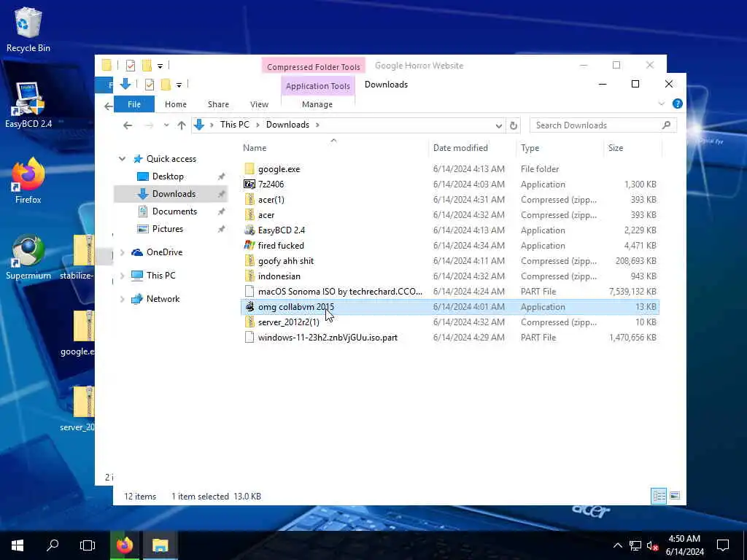747x560 pixels.
Task: Open the recent locations dropdown arrow
Action: [x=166, y=125]
